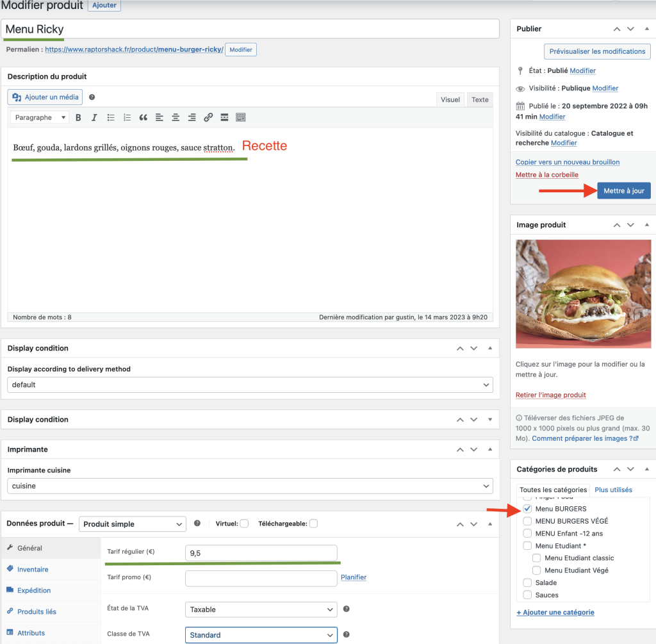Check the Téléchargeable checkbox
The height and width of the screenshot is (644, 656).
click(313, 524)
